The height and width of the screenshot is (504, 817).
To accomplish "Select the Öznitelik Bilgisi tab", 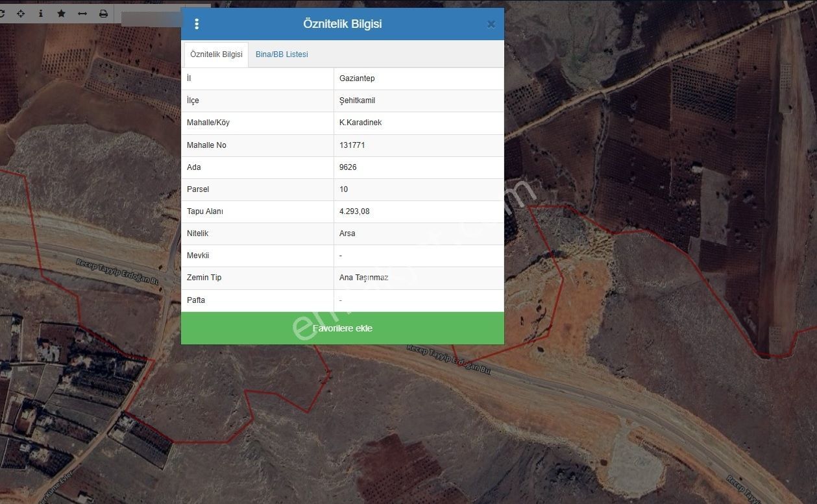I will 216,54.
